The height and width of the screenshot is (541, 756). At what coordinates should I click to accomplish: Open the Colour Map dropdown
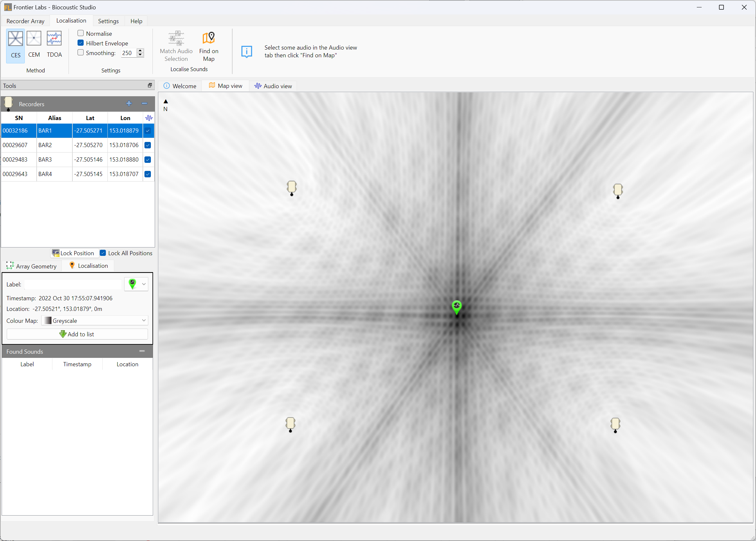coord(95,321)
